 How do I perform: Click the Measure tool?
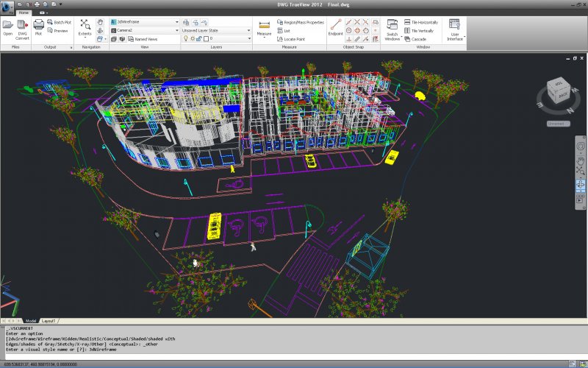[265, 28]
